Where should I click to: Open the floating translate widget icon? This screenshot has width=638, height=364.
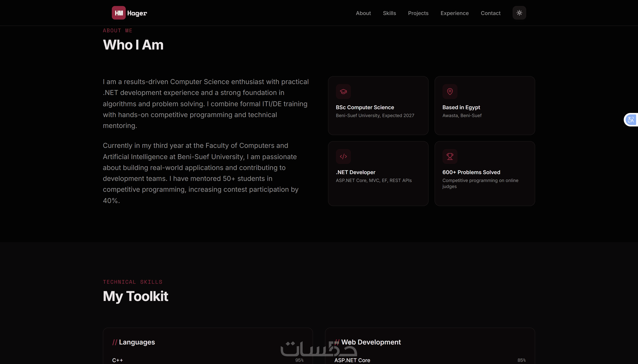pos(631,120)
